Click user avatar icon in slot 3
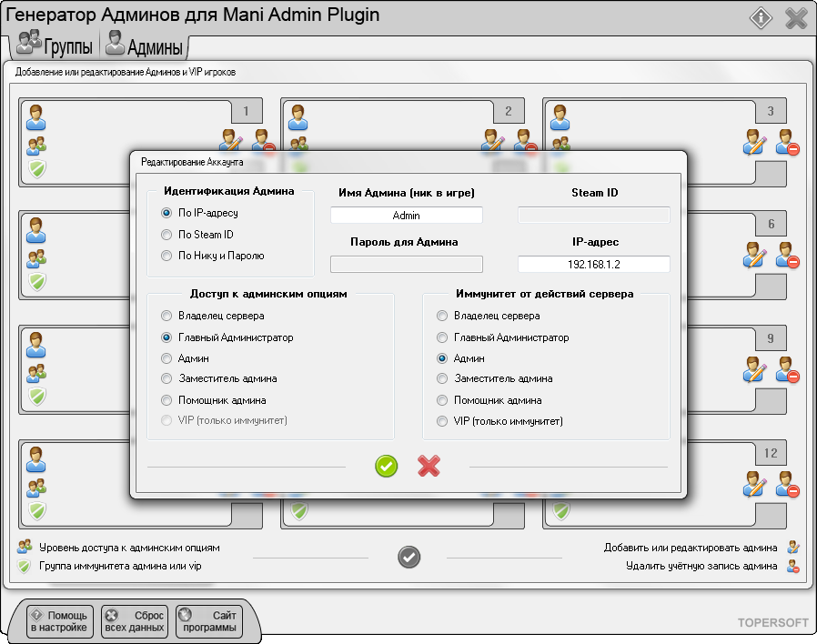The width and height of the screenshot is (817, 644). [560, 117]
